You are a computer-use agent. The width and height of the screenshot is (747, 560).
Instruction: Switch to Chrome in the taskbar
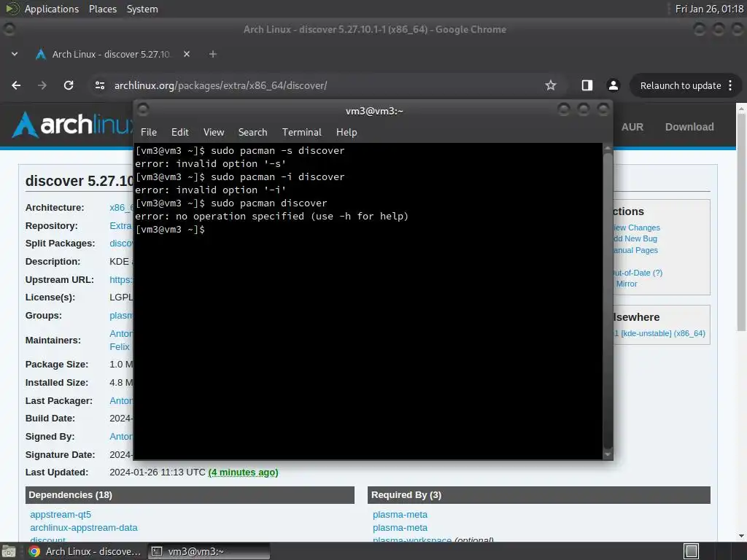[85, 551]
